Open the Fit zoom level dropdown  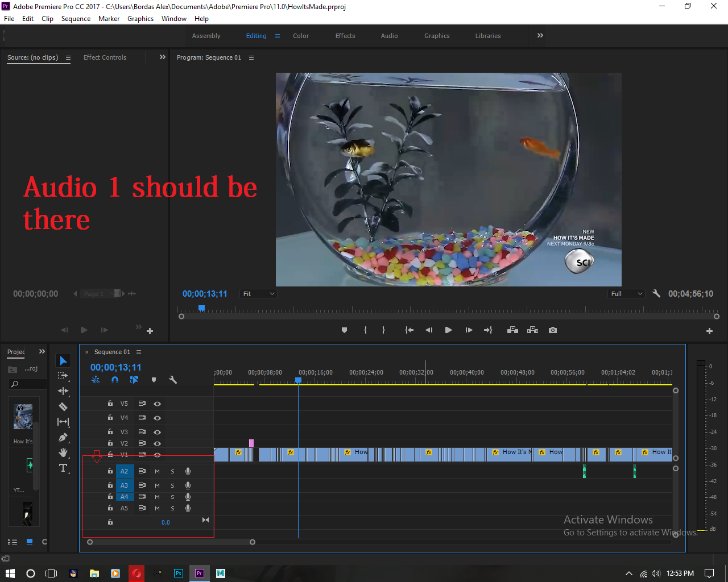258,294
